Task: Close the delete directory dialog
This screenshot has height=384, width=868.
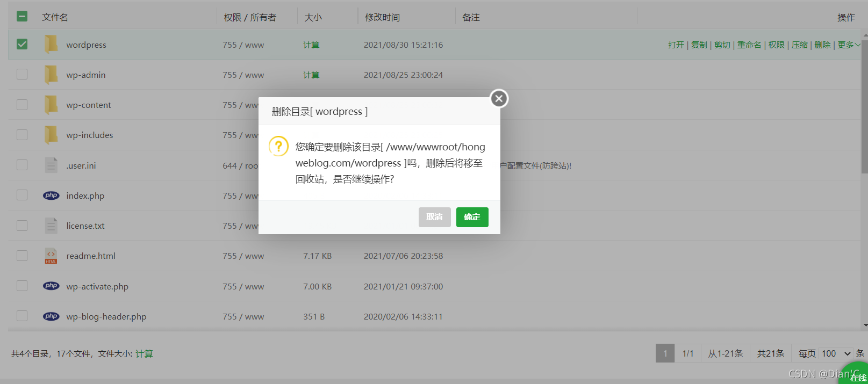Action: click(499, 98)
